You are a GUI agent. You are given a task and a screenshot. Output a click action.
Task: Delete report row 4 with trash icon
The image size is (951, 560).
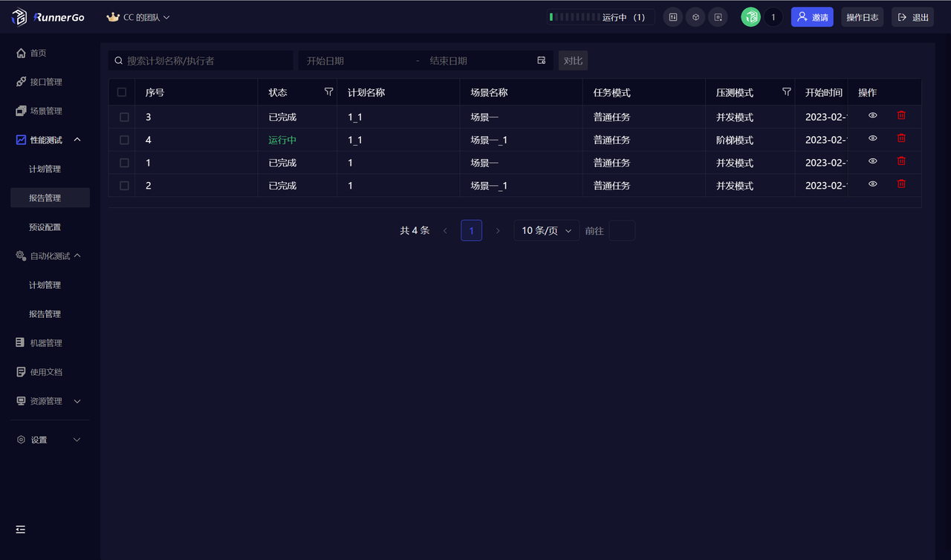[x=901, y=138]
